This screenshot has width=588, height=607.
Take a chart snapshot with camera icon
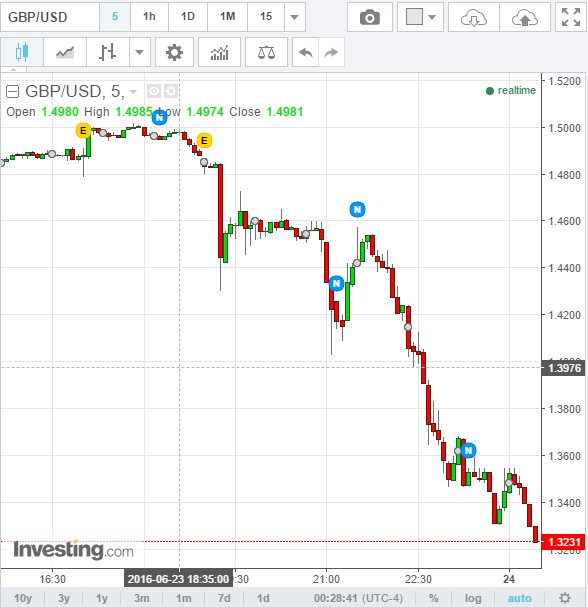tap(370, 17)
